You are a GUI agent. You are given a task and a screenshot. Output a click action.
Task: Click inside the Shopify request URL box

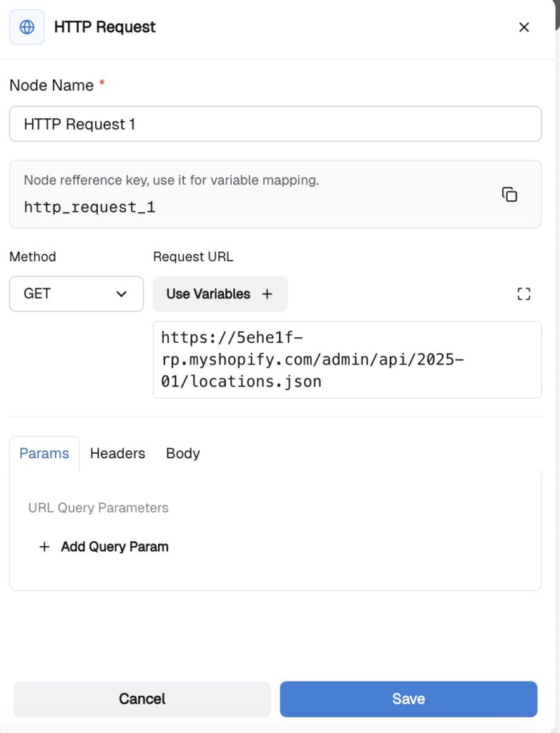click(x=347, y=359)
